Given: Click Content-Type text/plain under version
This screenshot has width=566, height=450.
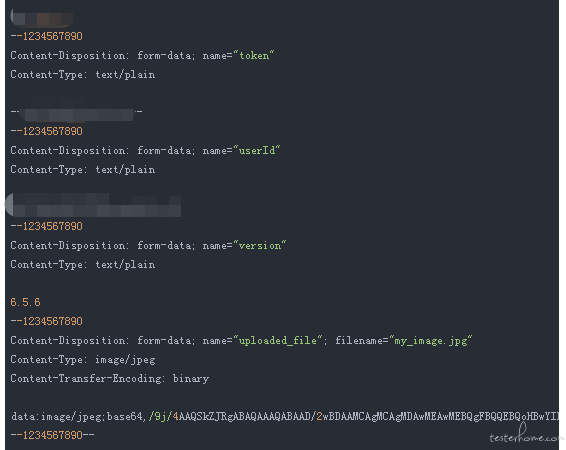Looking at the screenshot, I should click(x=83, y=265).
